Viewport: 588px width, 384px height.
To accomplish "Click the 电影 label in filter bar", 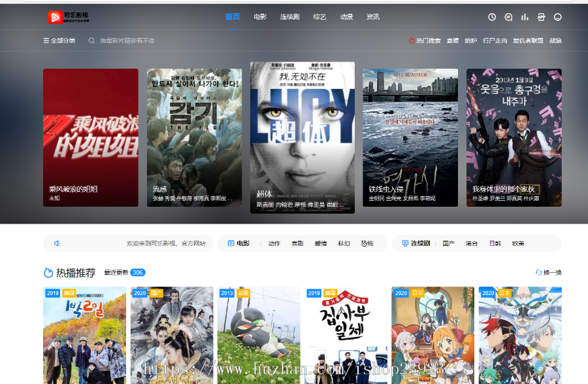I will 243,243.
